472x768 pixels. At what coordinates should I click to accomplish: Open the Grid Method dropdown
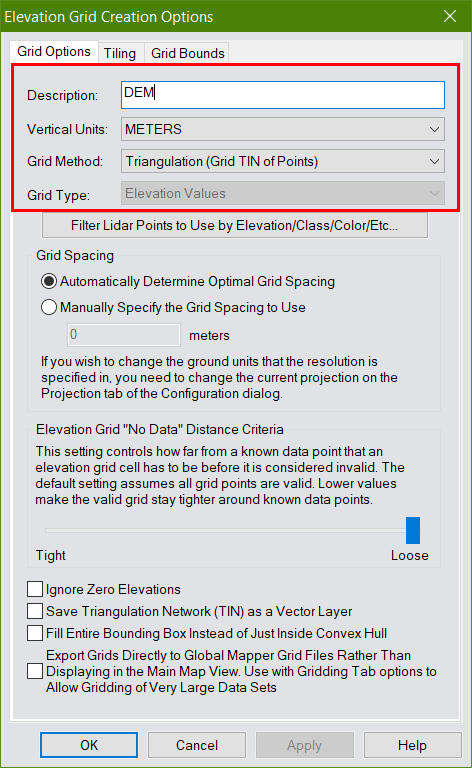[283, 161]
